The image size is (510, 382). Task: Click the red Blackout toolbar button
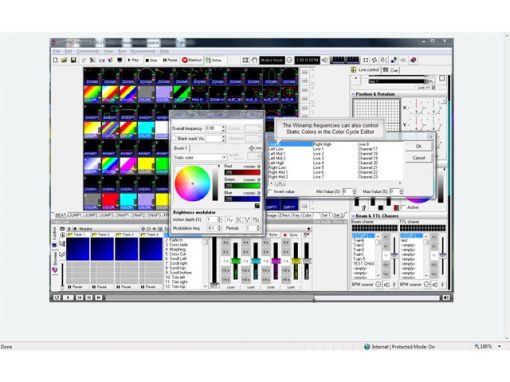click(x=192, y=60)
